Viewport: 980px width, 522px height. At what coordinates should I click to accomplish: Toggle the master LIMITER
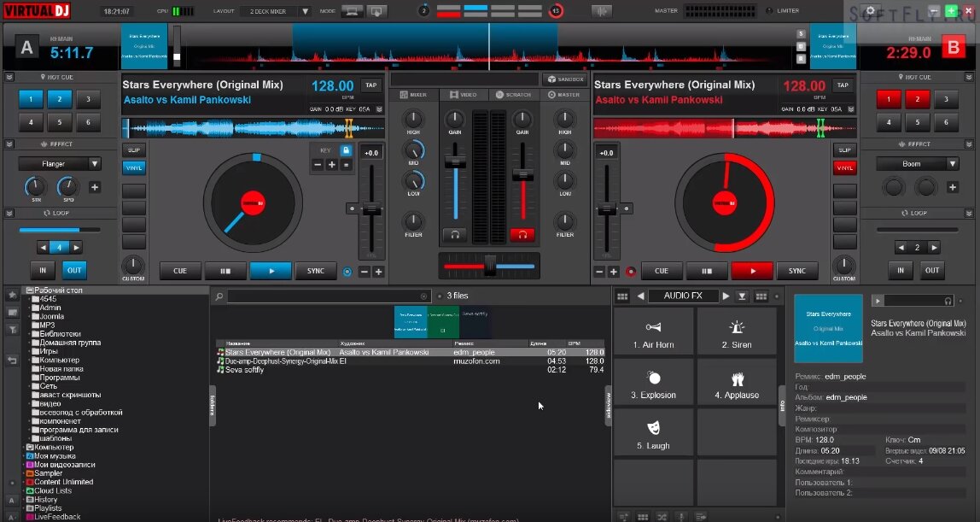tap(782, 10)
